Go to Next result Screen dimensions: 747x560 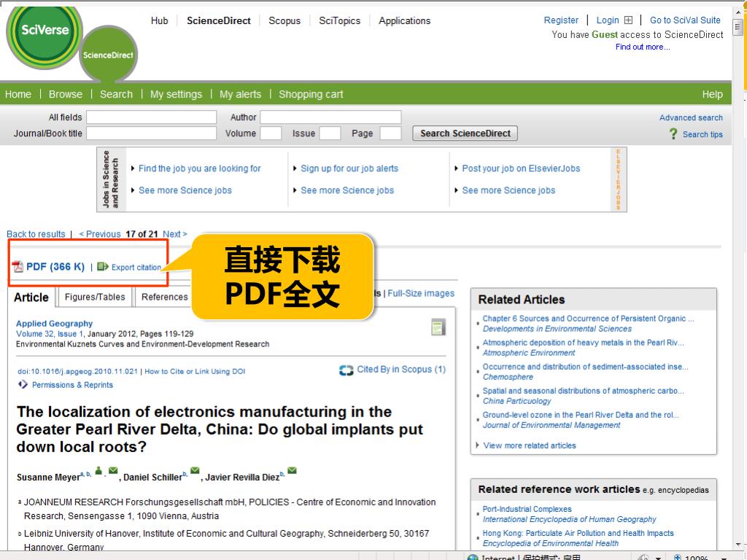coord(175,234)
